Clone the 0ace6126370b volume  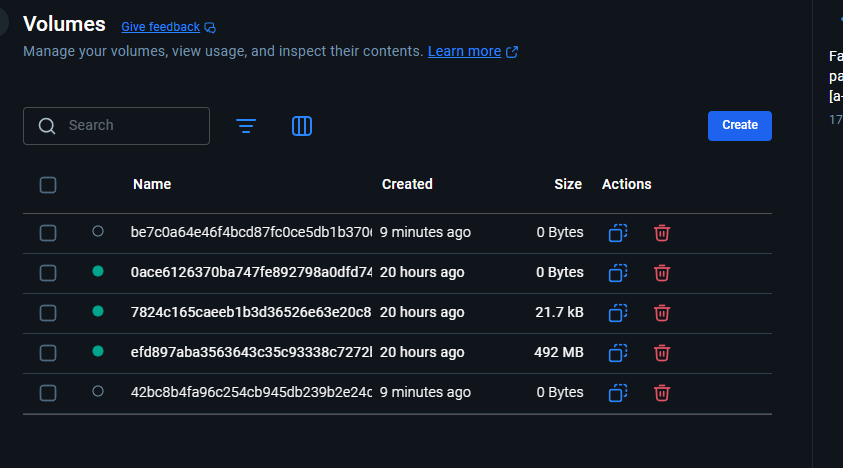click(618, 273)
